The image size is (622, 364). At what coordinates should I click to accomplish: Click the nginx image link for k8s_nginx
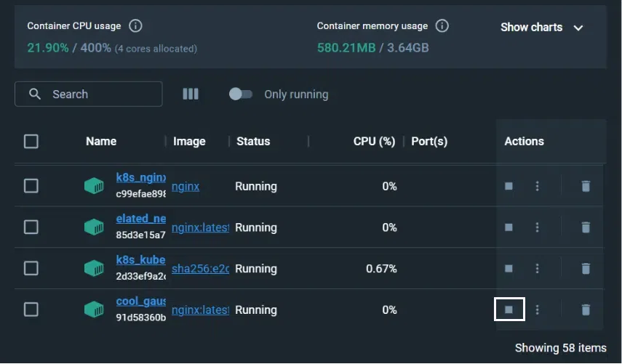186,186
